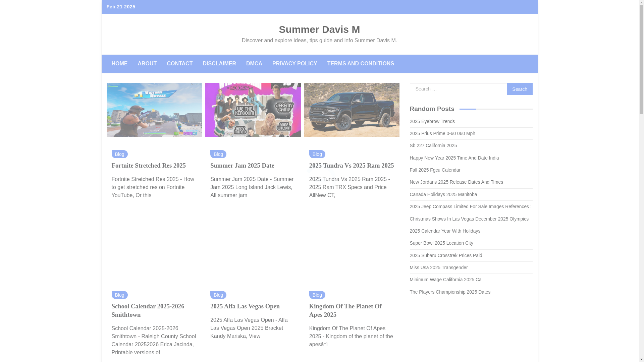The image size is (644, 362).
Task: Click the Summer Jam 2025 excerpt text
Action: pos(252,187)
